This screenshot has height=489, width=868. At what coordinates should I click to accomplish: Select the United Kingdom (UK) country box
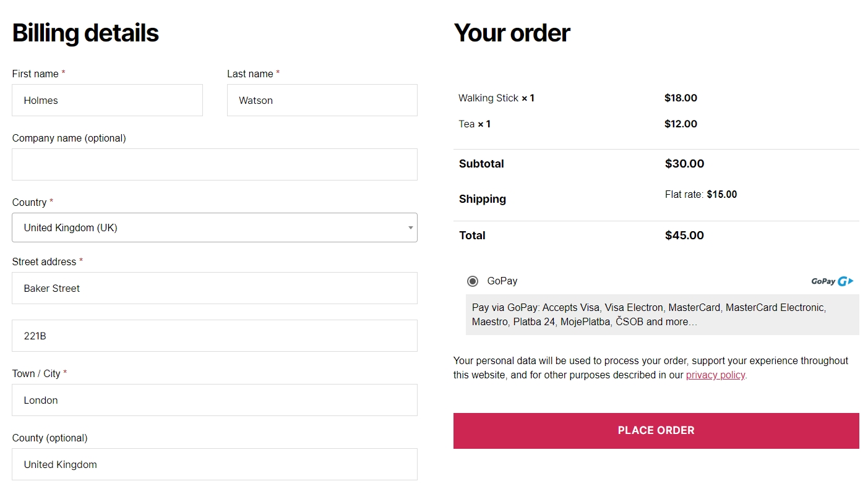click(x=204, y=227)
